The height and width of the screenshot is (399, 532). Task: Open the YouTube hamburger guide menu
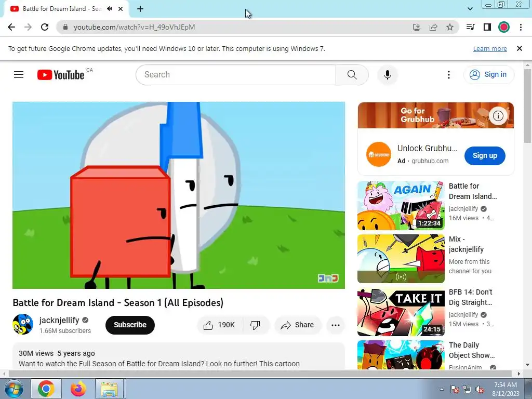click(19, 75)
